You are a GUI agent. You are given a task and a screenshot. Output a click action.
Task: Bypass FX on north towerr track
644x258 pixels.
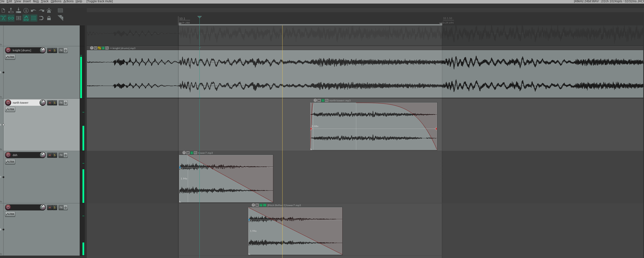point(65,103)
